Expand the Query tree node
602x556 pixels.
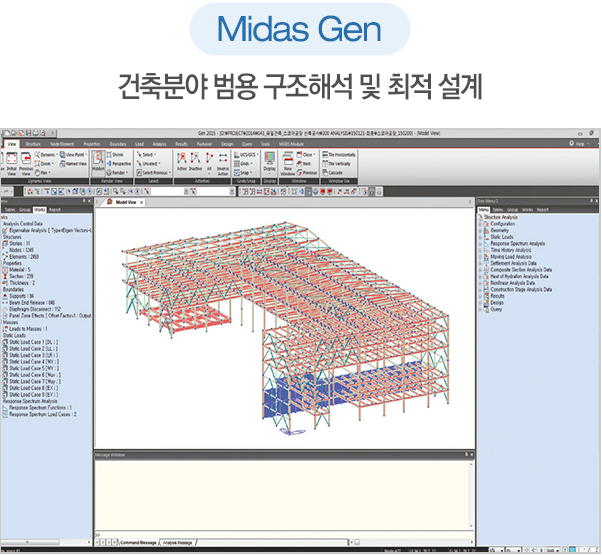[480, 309]
